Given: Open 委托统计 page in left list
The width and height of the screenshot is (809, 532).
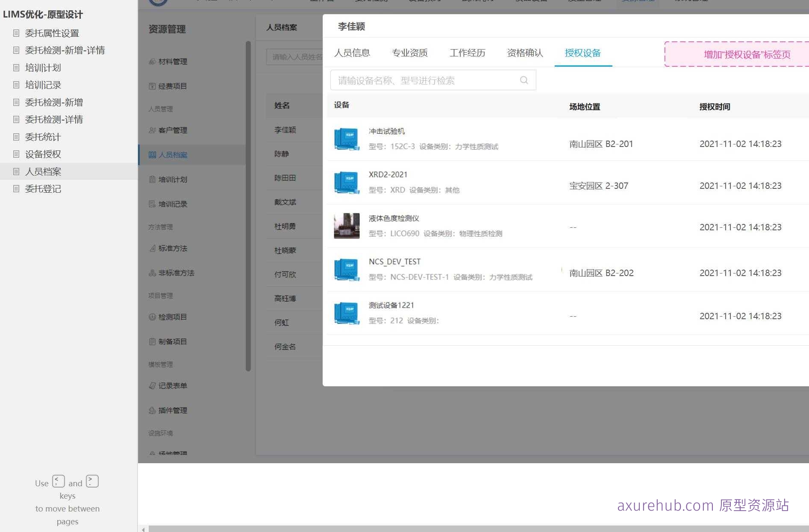Looking at the screenshot, I should (x=43, y=137).
